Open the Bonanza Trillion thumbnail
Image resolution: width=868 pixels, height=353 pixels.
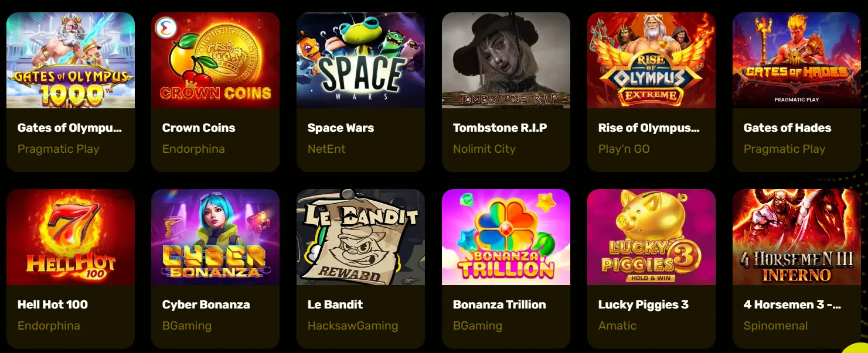506,237
